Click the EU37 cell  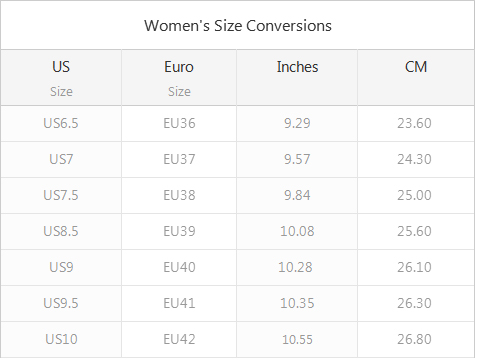(x=179, y=159)
